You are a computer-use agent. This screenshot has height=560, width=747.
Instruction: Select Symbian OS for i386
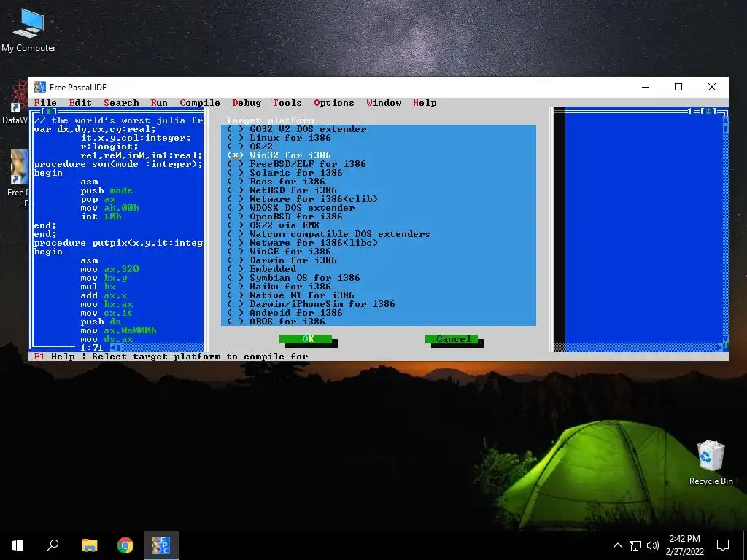click(x=293, y=278)
